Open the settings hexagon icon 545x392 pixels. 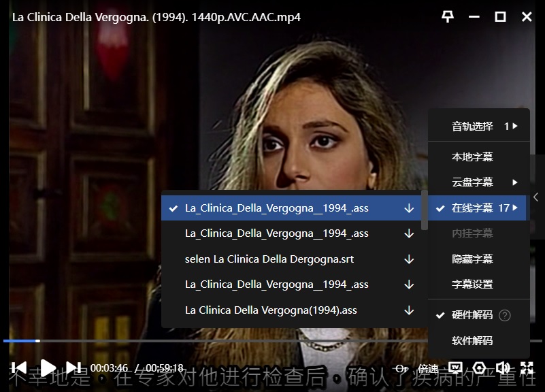[479, 368]
